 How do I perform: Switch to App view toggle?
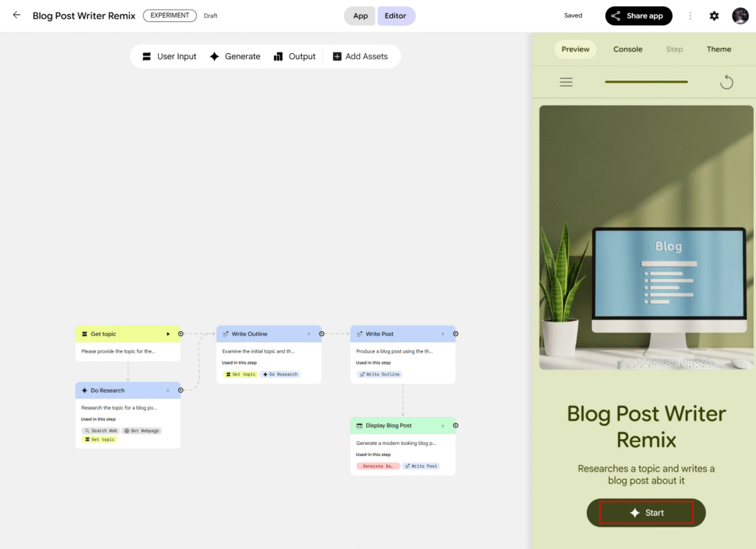(360, 15)
